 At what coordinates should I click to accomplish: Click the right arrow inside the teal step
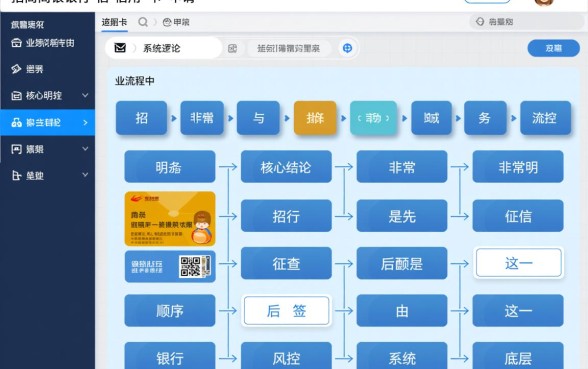(x=388, y=118)
